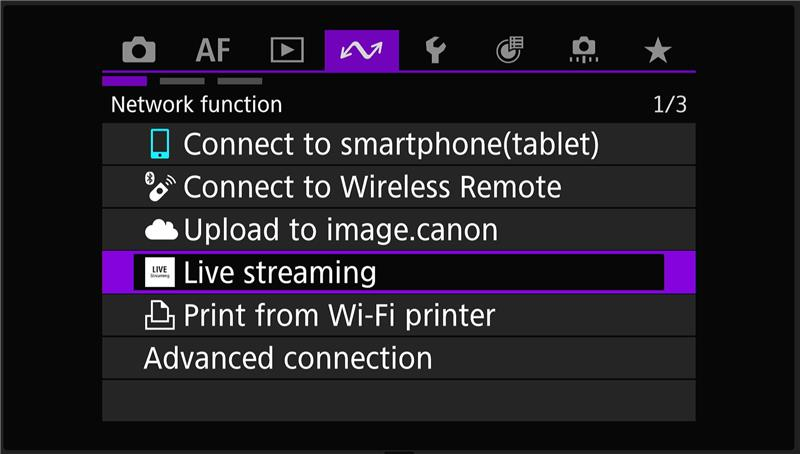Image resolution: width=800 pixels, height=454 pixels.
Task: Switch to the AF settings tab
Action: pos(213,50)
